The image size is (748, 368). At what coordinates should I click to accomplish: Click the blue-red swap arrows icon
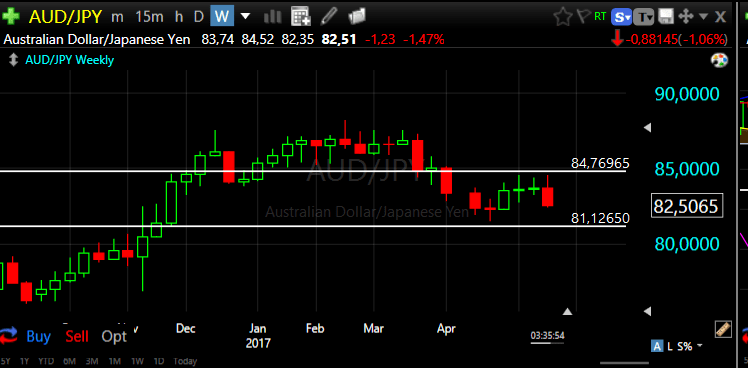[x=9, y=336]
